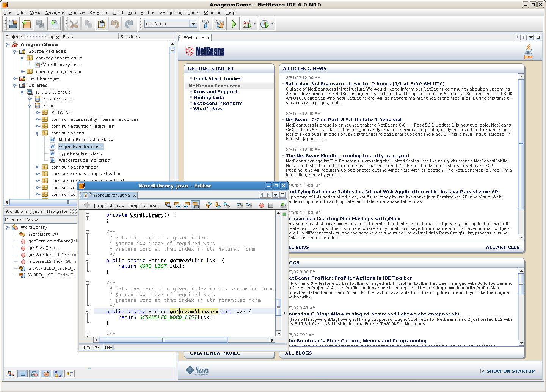Screen dimensions: 546x392
Task: Toggle Show Fields filter in Navigator
Action: [x=23, y=374]
